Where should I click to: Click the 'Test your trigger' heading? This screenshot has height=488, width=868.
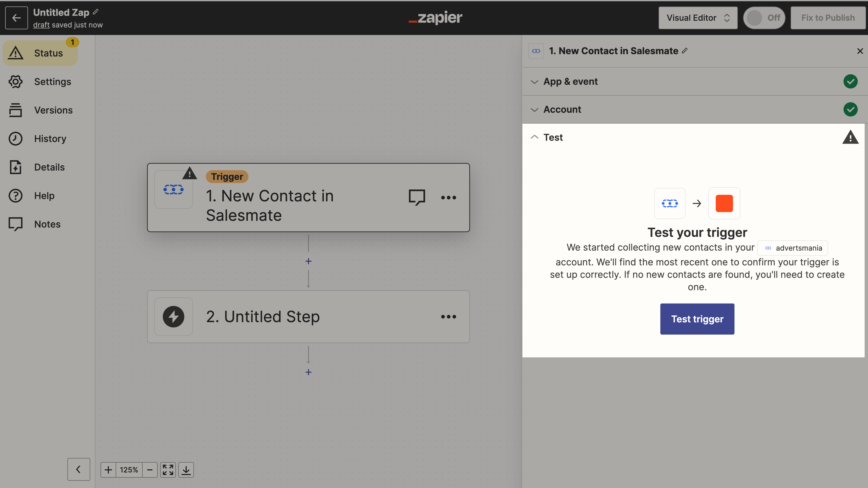(697, 232)
